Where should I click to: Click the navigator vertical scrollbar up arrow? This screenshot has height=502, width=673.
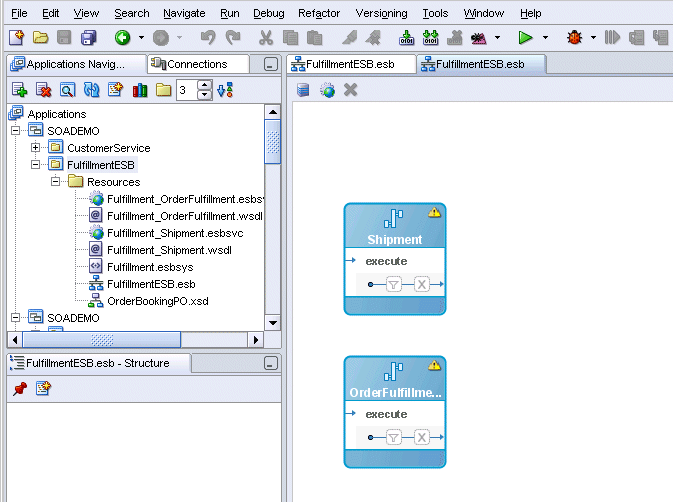[273, 112]
